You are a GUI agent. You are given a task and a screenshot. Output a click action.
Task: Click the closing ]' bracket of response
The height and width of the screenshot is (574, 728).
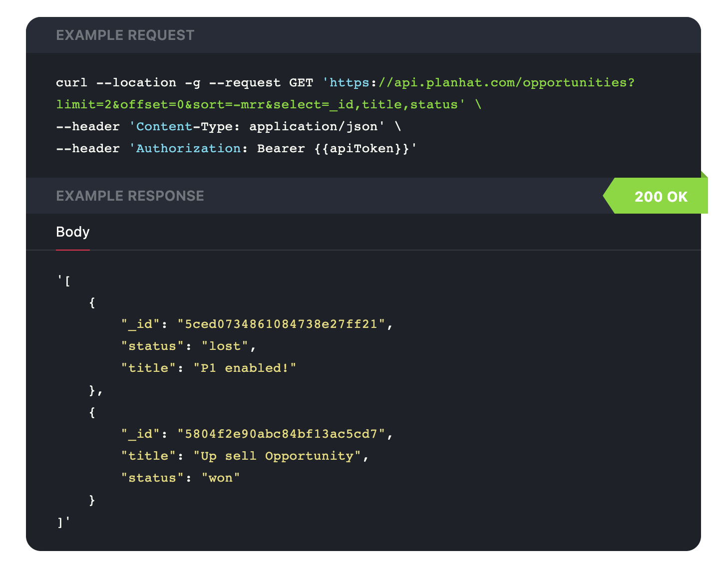[63, 522]
